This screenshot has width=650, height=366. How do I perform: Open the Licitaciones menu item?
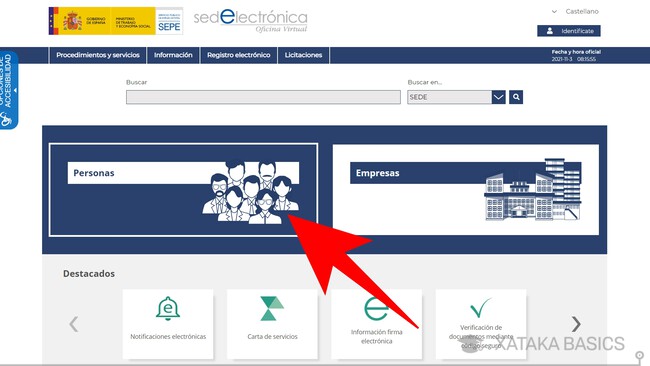pos(303,55)
